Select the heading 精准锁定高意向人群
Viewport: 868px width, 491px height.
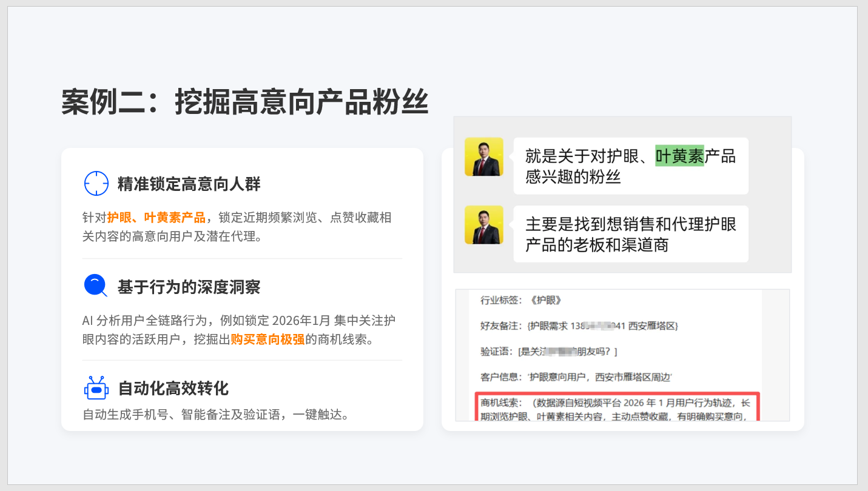coord(189,184)
